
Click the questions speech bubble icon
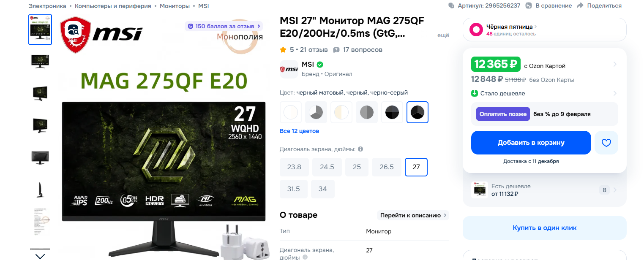336,50
